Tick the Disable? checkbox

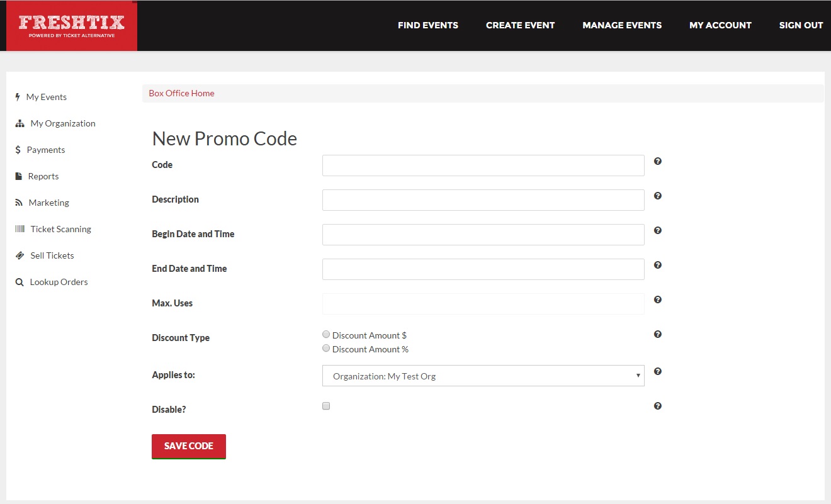tap(326, 406)
